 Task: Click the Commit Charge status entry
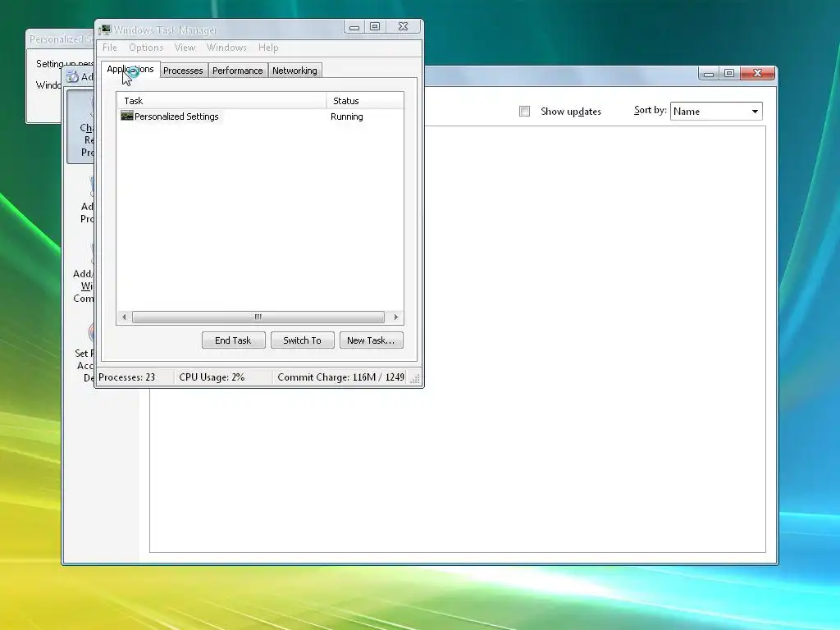(340, 377)
